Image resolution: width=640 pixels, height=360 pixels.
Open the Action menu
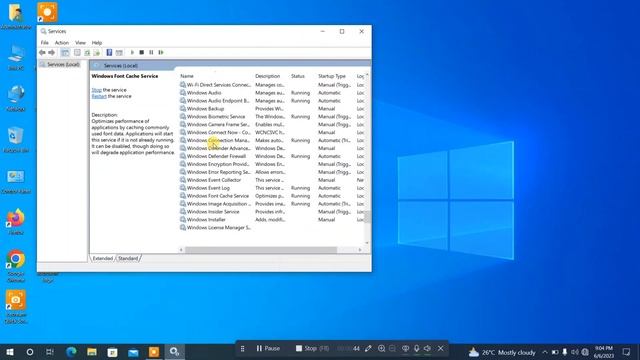point(62,42)
